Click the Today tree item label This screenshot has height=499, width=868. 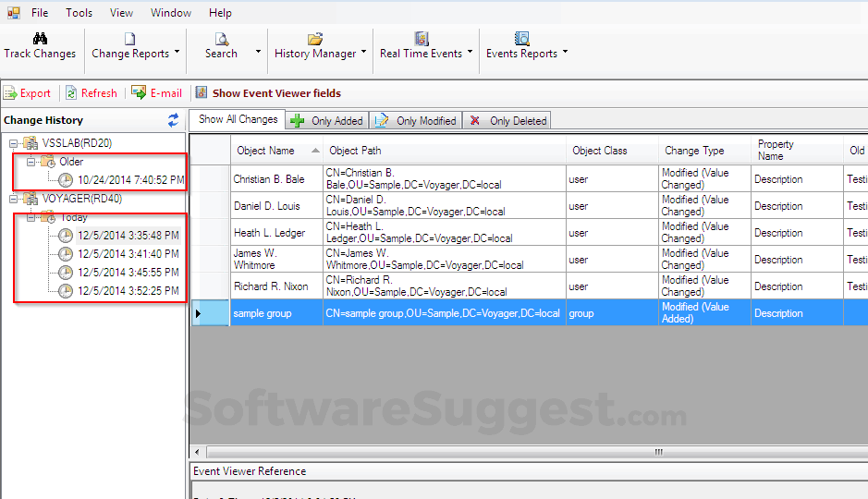tap(74, 217)
